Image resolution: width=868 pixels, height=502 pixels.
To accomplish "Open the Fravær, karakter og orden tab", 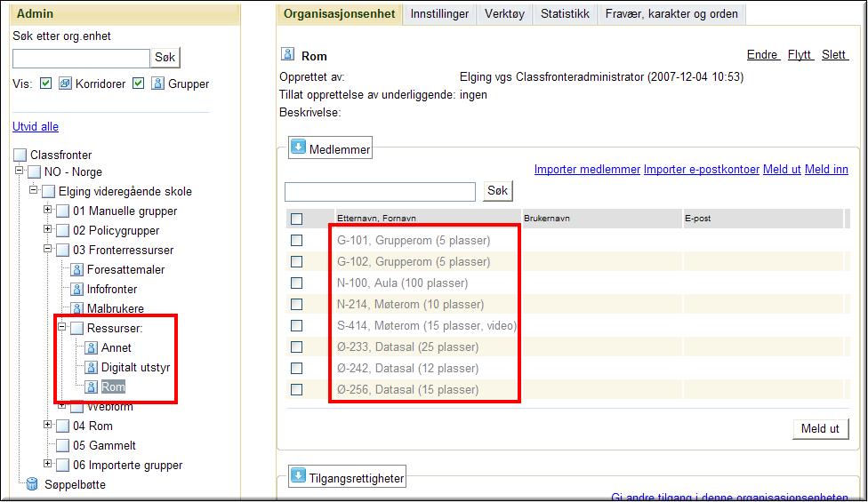I will [671, 14].
